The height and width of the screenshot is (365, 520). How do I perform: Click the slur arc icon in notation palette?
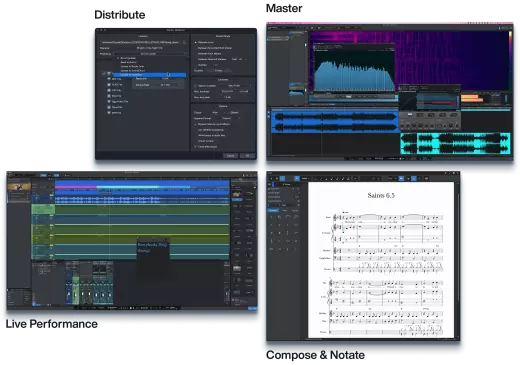[x=288, y=217]
